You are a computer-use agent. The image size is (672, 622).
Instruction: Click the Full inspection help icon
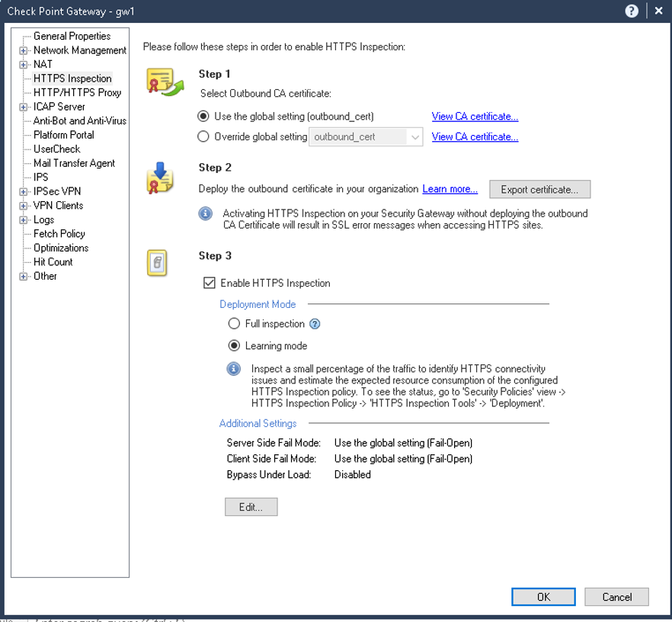tap(315, 324)
